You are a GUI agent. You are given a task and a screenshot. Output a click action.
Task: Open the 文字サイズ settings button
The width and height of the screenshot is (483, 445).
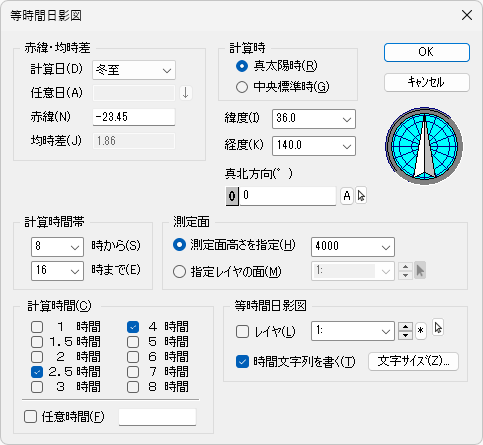413,361
